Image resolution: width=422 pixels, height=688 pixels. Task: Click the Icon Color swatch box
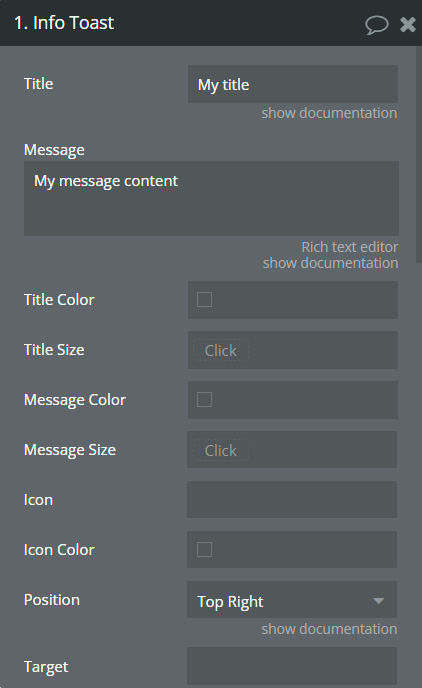click(x=204, y=549)
